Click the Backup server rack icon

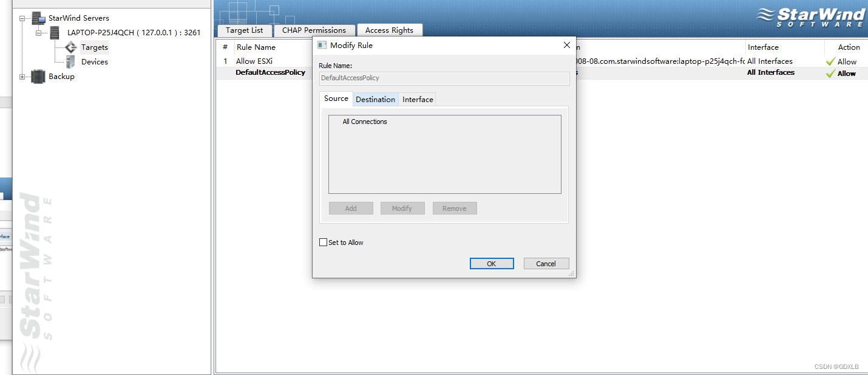(38, 76)
